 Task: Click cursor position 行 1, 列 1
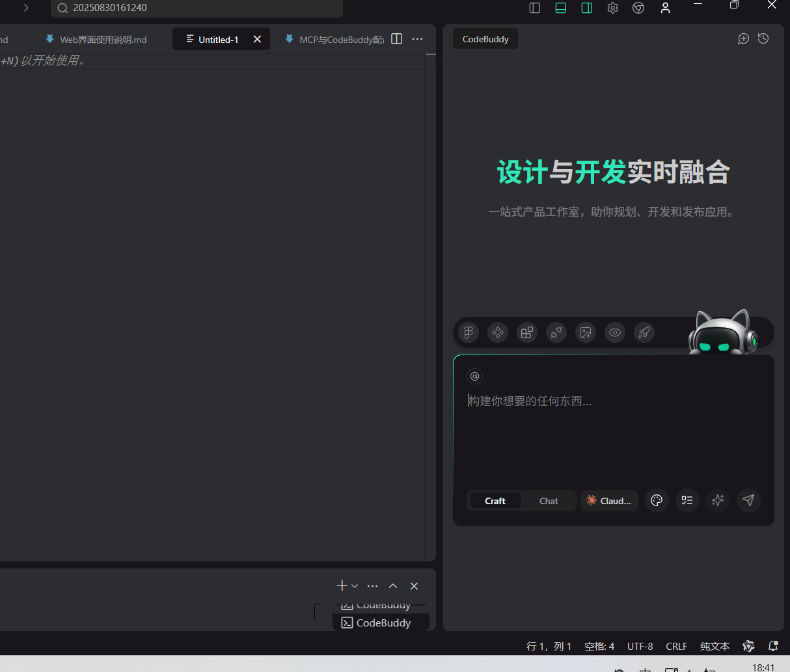[549, 646]
